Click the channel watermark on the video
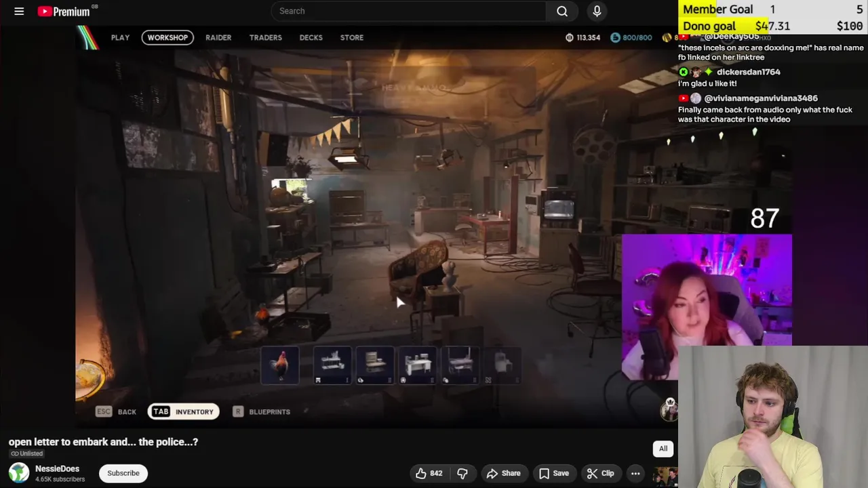This screenshot has height=488, width=868. (669, 409)
